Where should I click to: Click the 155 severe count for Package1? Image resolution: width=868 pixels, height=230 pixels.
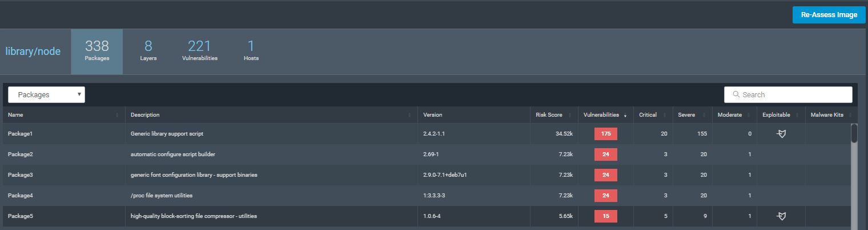(x=702, y=134)
